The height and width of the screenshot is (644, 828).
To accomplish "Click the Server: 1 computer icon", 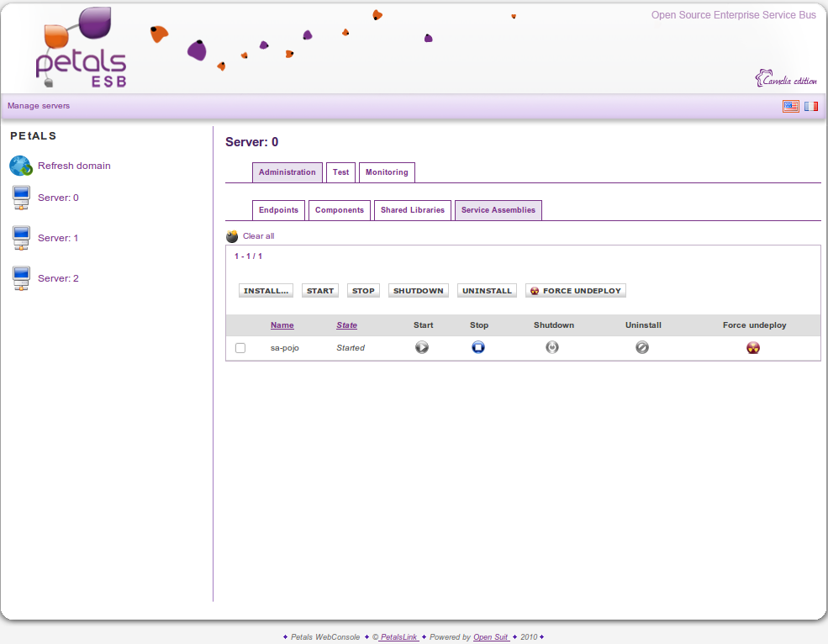I will [22, 238].
